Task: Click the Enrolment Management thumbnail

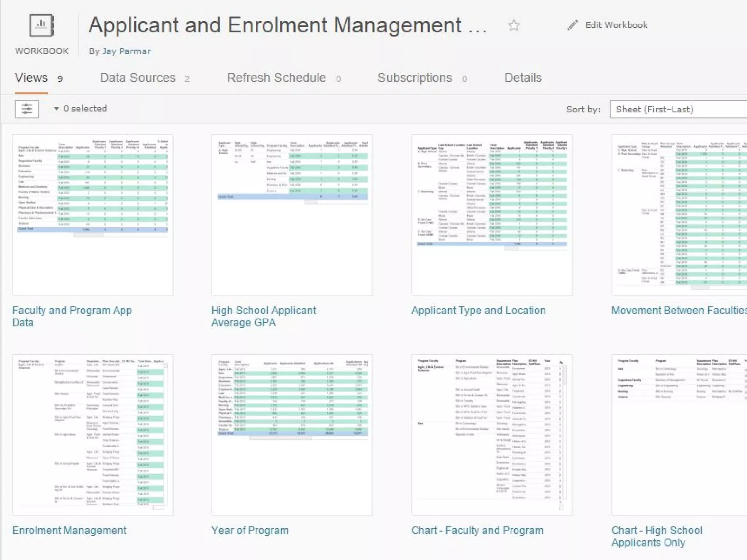Action: click(x=93, y=435)
